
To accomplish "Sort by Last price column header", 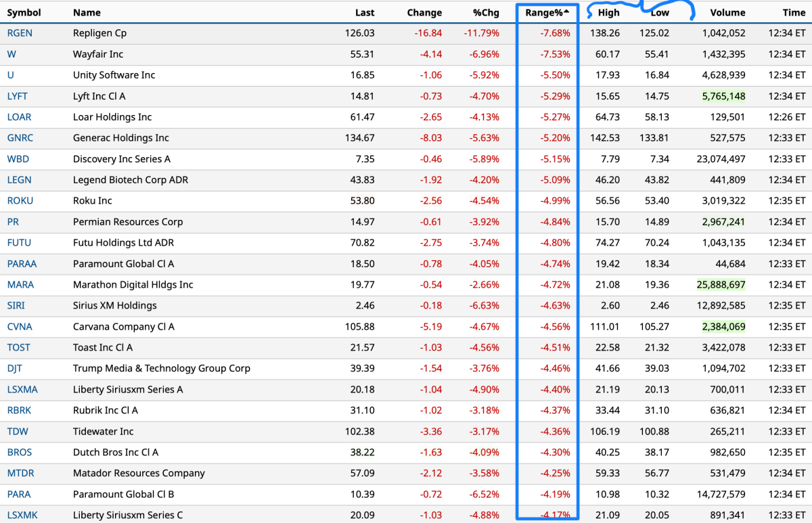I will pyautogui.click(x=365, y=12).
